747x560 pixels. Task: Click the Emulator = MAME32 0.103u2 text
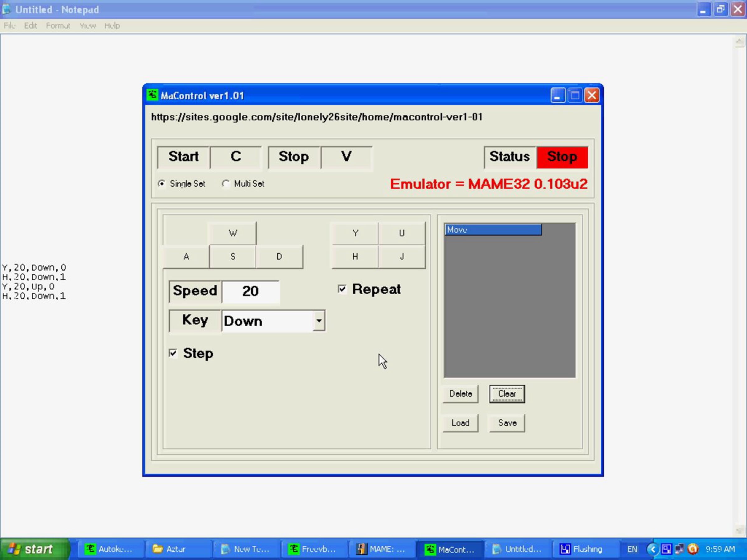489,184
